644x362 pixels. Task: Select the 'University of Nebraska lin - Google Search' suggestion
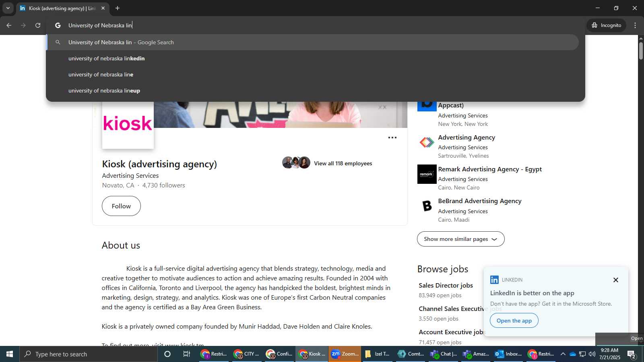(x=313, y=42)
